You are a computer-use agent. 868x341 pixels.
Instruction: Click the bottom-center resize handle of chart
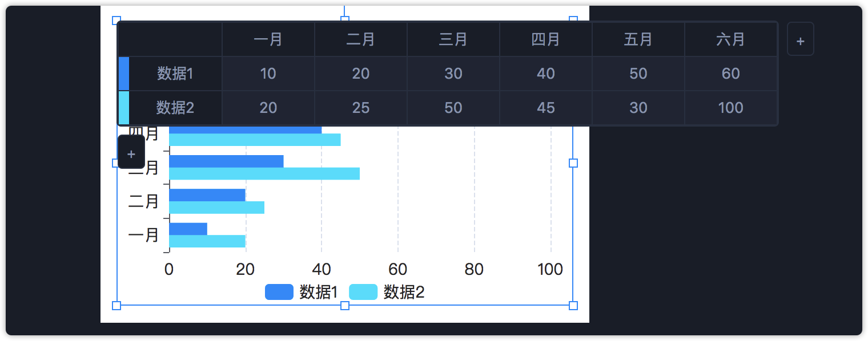pos(345,306)
